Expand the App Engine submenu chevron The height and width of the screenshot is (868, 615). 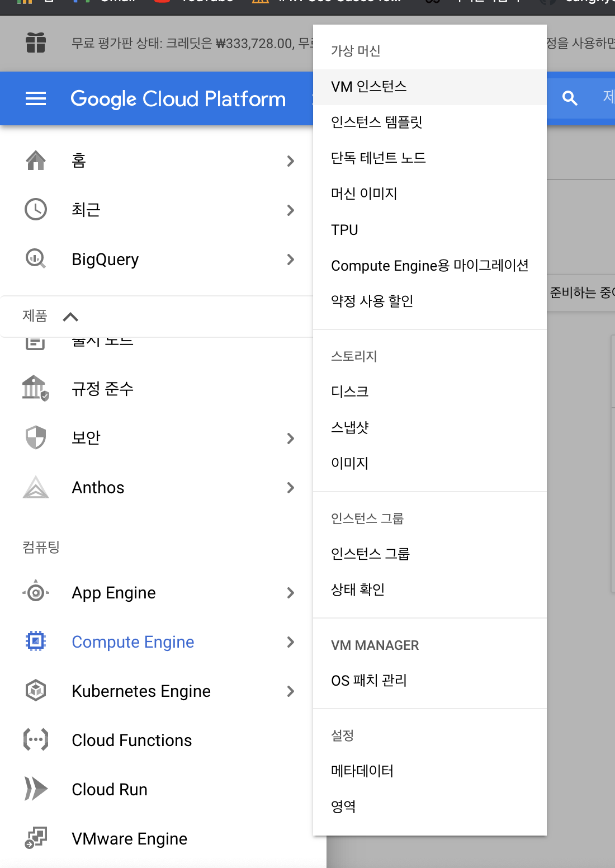[290, 593]
